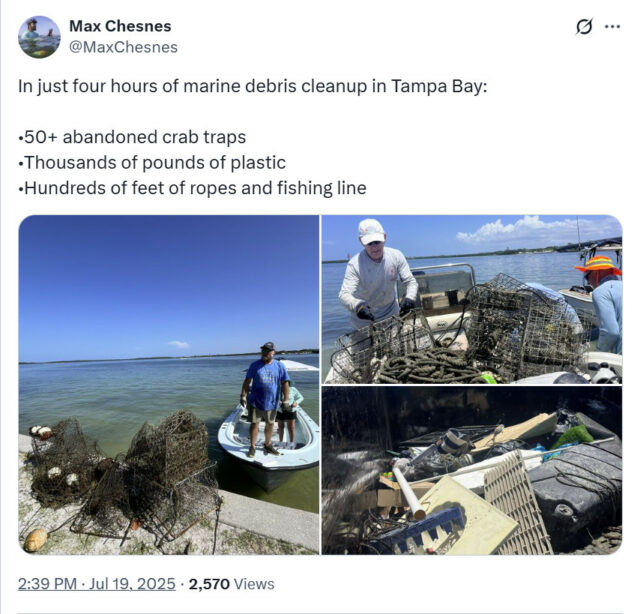The width and height of the screenshot is (640, 614).
Task: Open the bottom-right debris pile photo
Action: pyautogui.click(x=472, y=470)
